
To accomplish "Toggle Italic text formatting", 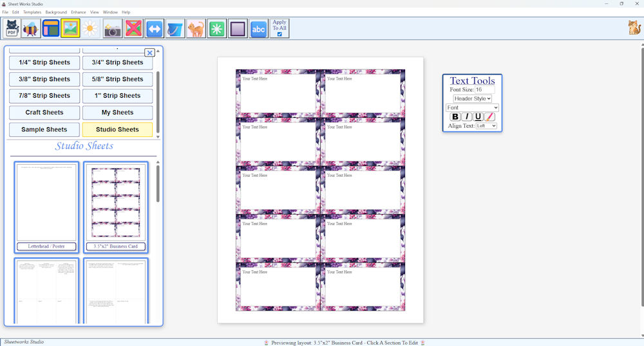I will [x=467, y=116].
